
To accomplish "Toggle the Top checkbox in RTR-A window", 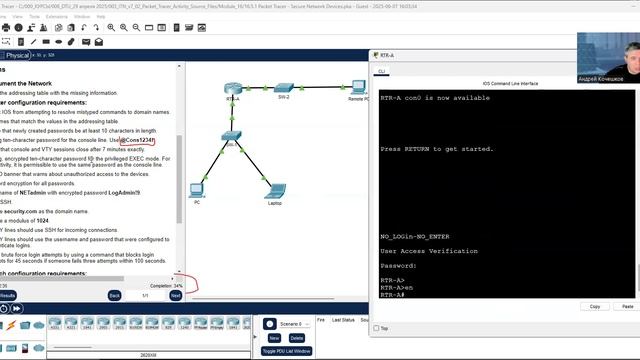I will pyautogui.click(x=376, y=328).
